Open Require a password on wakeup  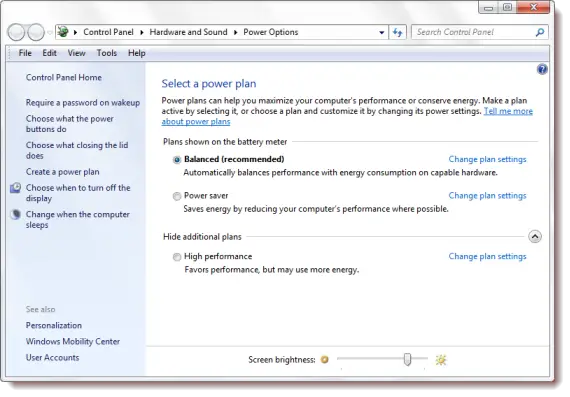(x=83, y=103)
